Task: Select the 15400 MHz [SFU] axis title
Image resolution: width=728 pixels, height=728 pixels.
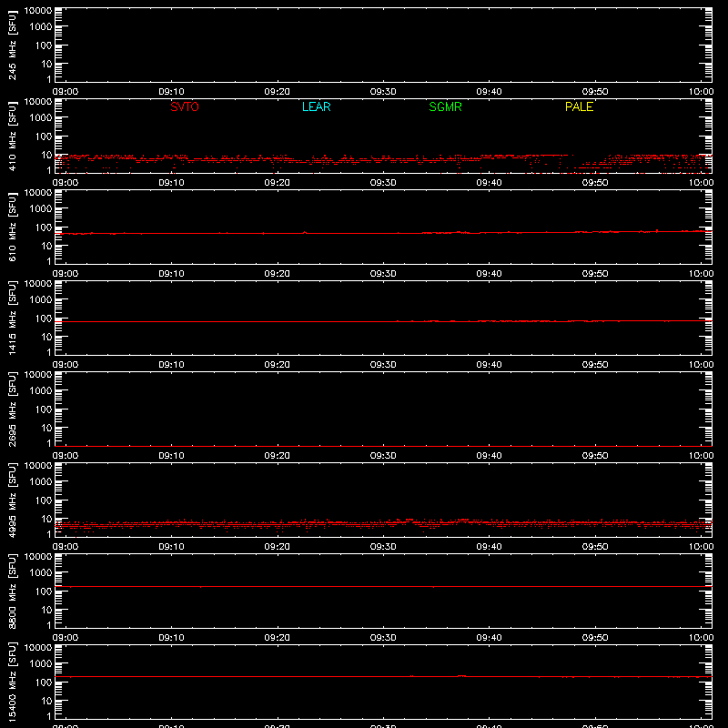Action: pyautogui.click(x=12, y=682)
